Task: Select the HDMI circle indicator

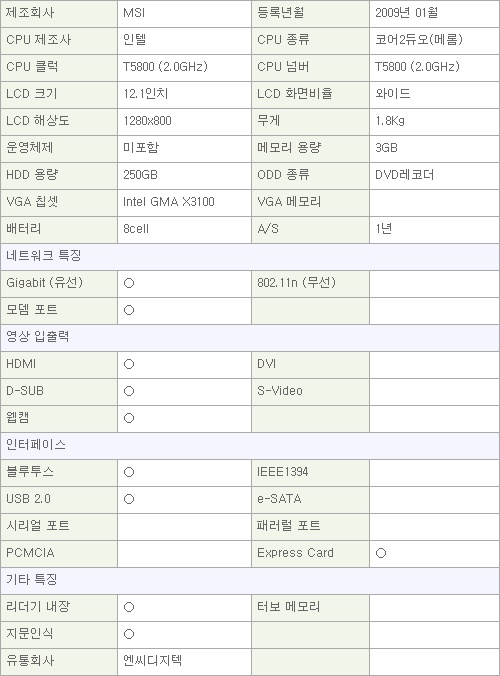Action: (x=129, y=364)
